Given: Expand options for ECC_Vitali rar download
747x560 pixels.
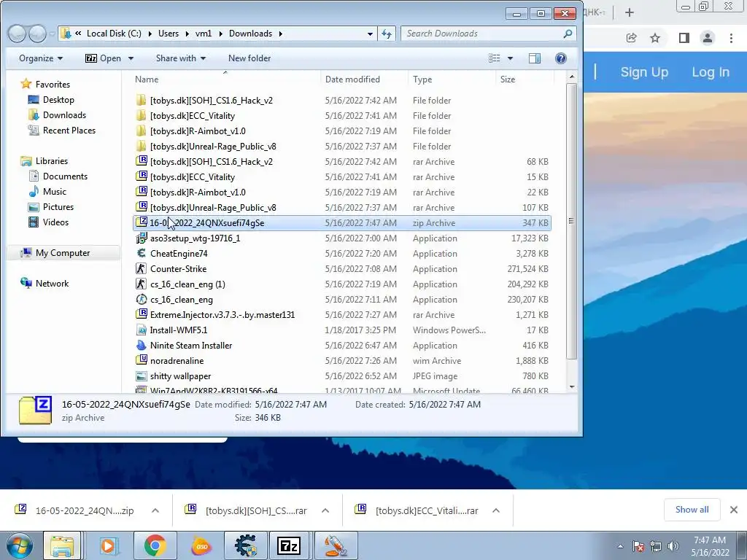Looking at the screenshot, I should (x=496, y=510).
